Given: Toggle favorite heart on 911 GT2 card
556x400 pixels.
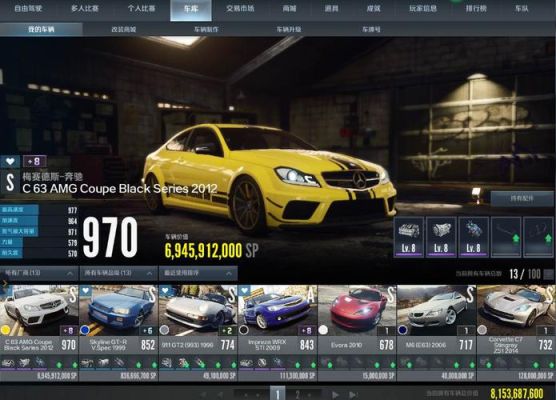Looking at the screenshot, I should [x=165, y=291].
